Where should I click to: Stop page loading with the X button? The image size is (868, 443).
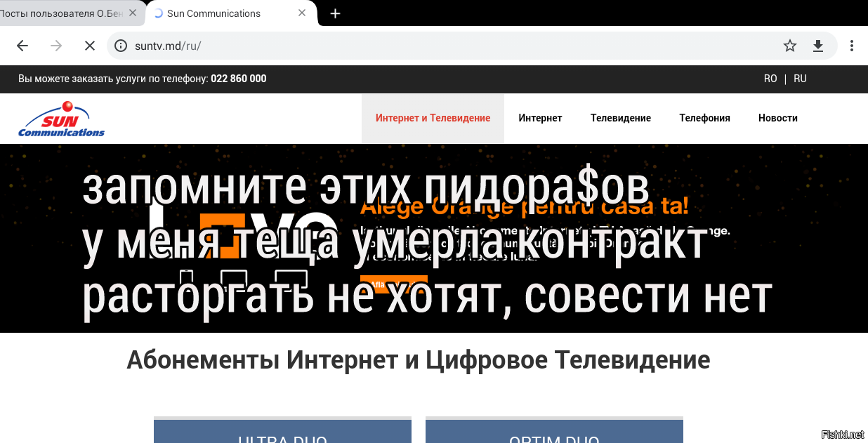90,46
